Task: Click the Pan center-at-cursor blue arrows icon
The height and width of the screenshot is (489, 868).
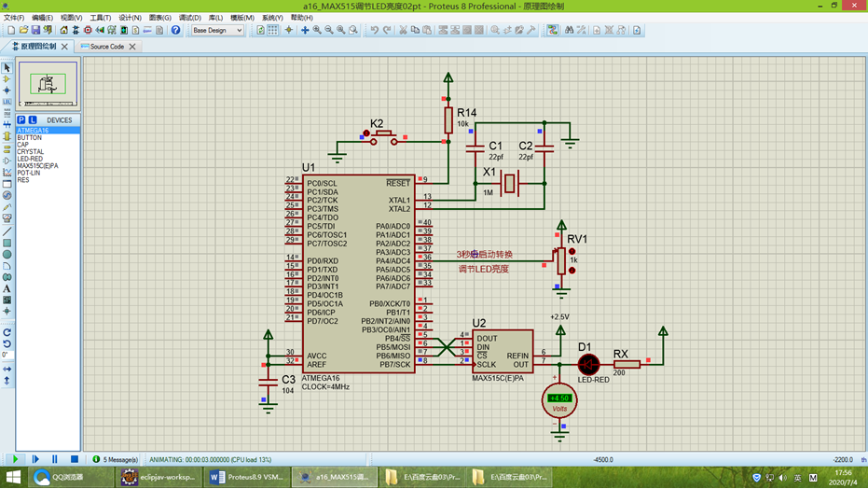Action: point(305,31)
